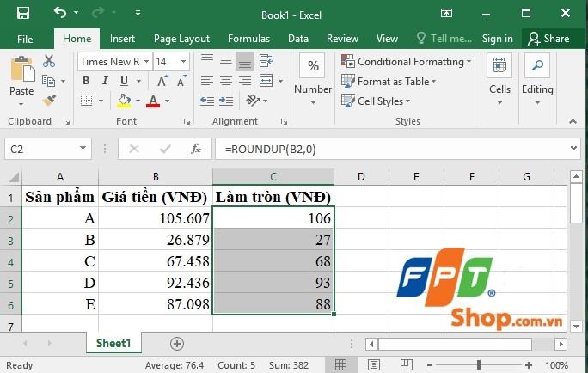Go to the Review tab
Image resolution: width=588 pixels, height=373 pixels.
pos(342,39)
